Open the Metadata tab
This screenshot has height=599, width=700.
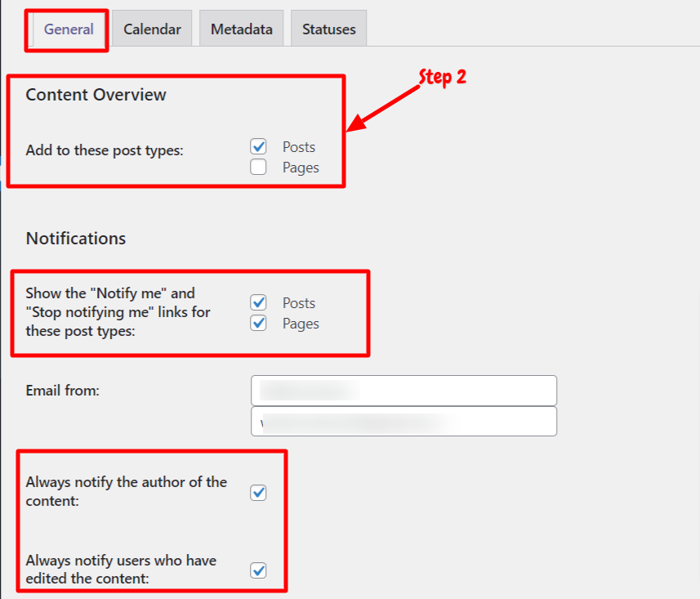click(242, 29)
